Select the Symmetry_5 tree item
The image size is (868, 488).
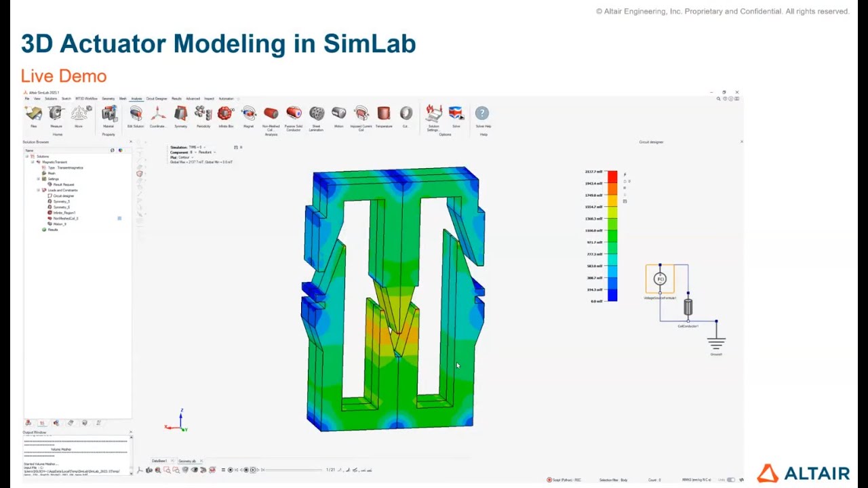point(61,201)
